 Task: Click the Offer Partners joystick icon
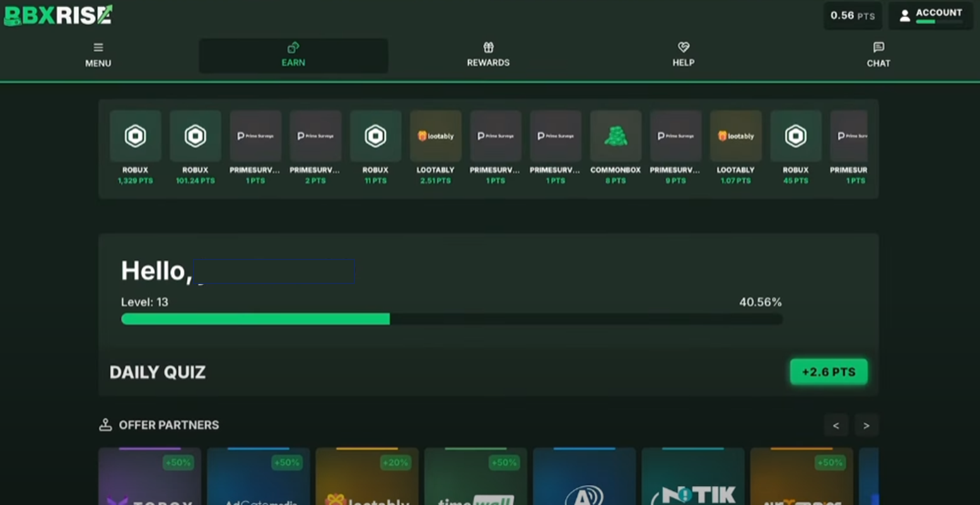(x=105, y=425)
